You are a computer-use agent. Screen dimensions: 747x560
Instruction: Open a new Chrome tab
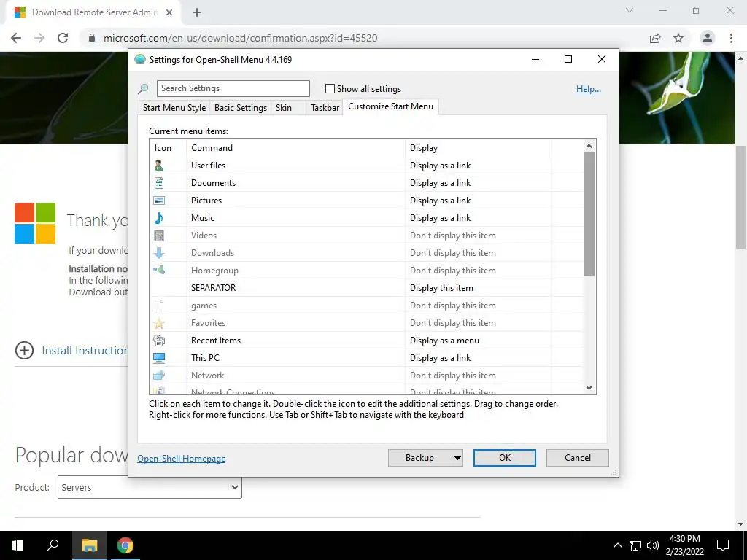[x=197, y=12]
